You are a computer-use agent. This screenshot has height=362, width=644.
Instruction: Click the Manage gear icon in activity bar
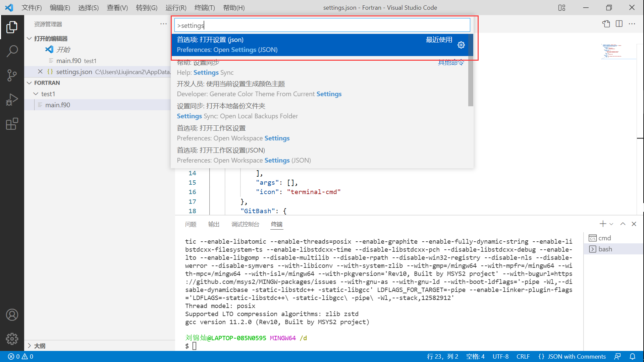click(12, 339)
